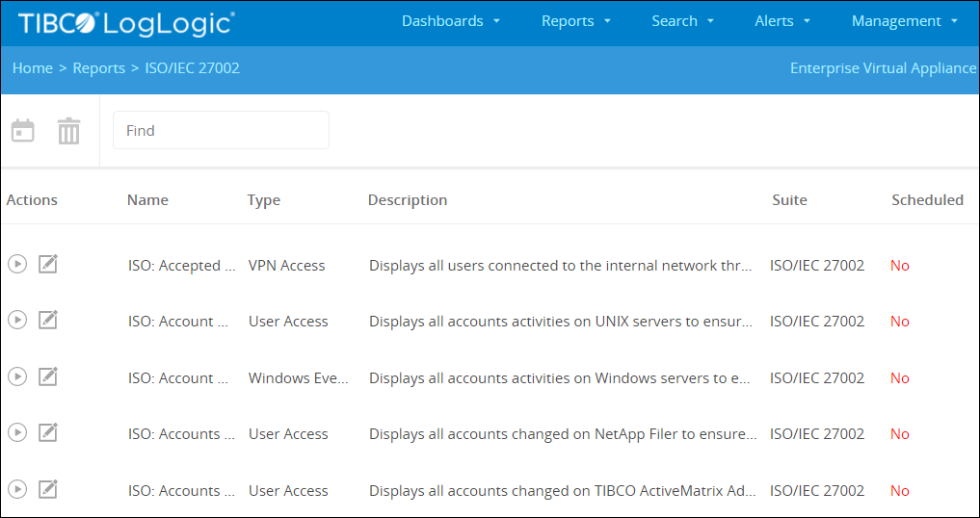Click ISO/IEC 27002 in the breadcrumb
980x518 pixels.
[193, 68]
